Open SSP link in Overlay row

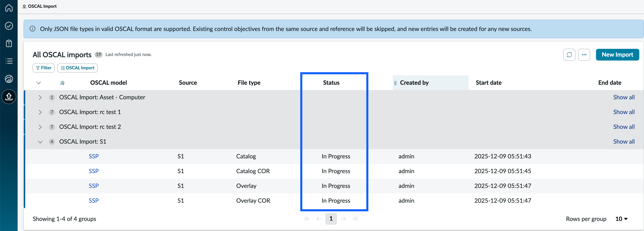click(94, 186)
